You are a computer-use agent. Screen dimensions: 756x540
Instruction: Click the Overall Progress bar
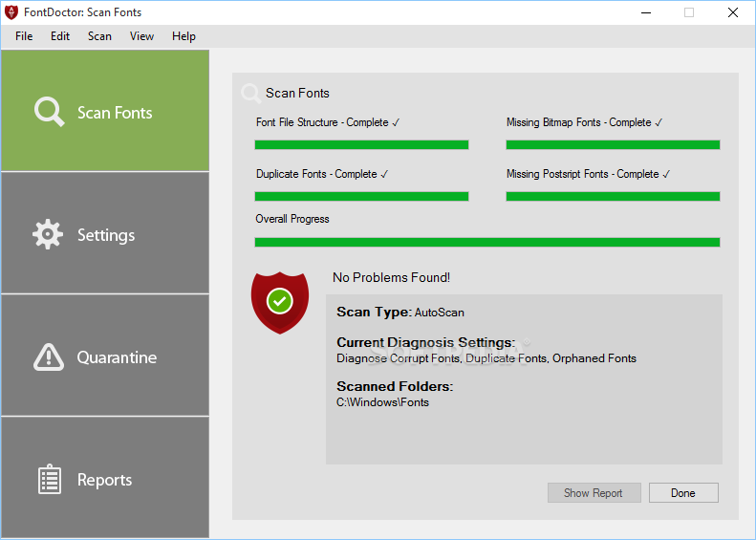487,242
